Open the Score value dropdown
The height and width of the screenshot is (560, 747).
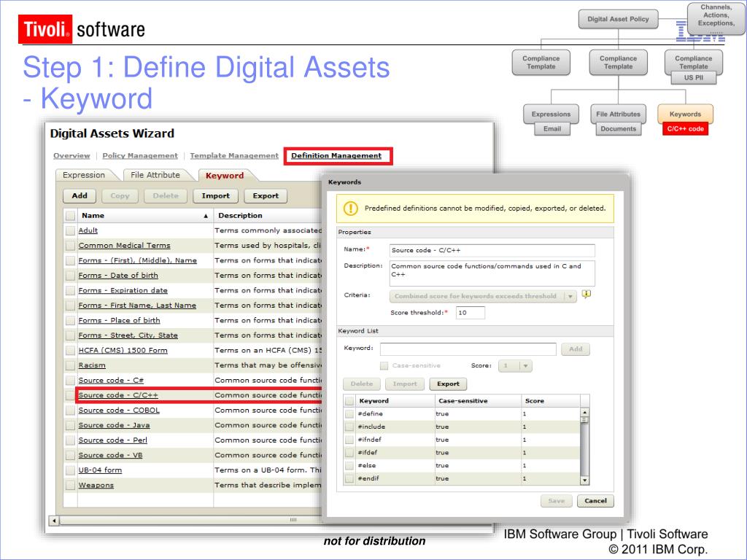(515, 366)
